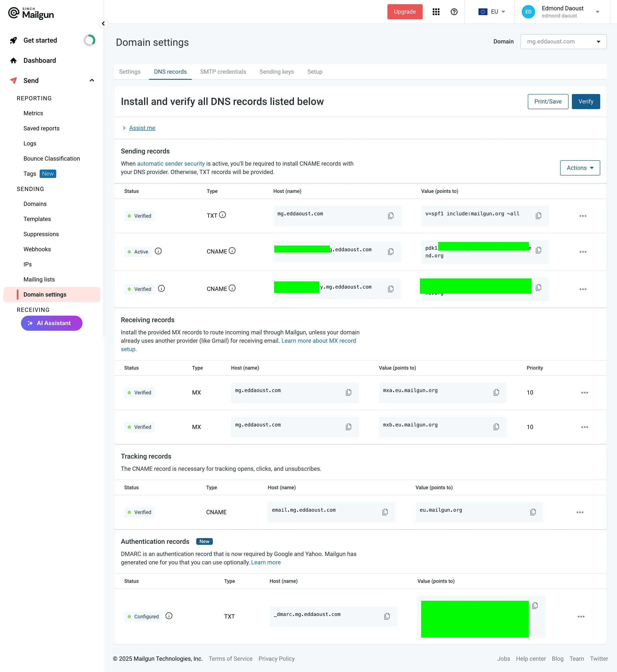Follow the automatic sender security link
The height and width of the screenshot is (672, 617).
click(171, 163)
